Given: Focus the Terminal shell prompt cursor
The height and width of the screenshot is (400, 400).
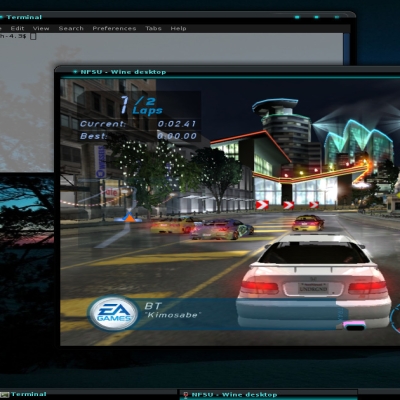Looking at the screenshot, I should point(33,36).
